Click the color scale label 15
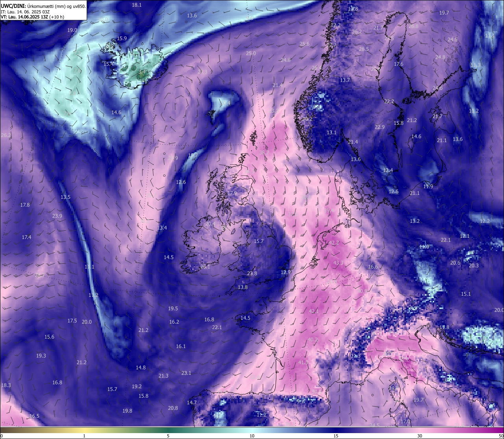Viewport: 504px width, 439px height. [336, 436]
